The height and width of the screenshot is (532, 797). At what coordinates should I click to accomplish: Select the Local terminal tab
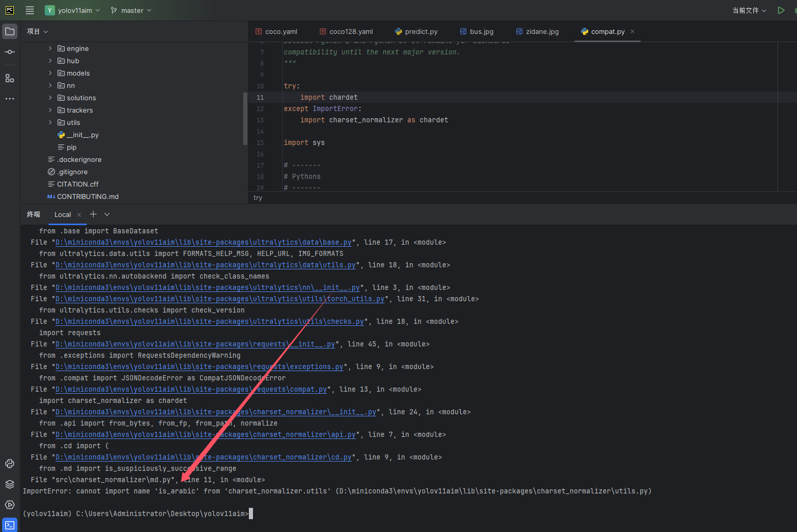pyautogui.click(x=62, y=214)
